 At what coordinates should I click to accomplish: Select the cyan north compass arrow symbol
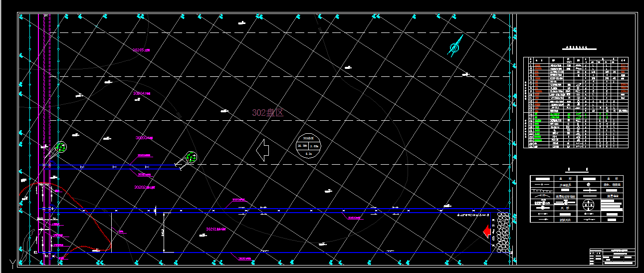click(x=455, y=46)
